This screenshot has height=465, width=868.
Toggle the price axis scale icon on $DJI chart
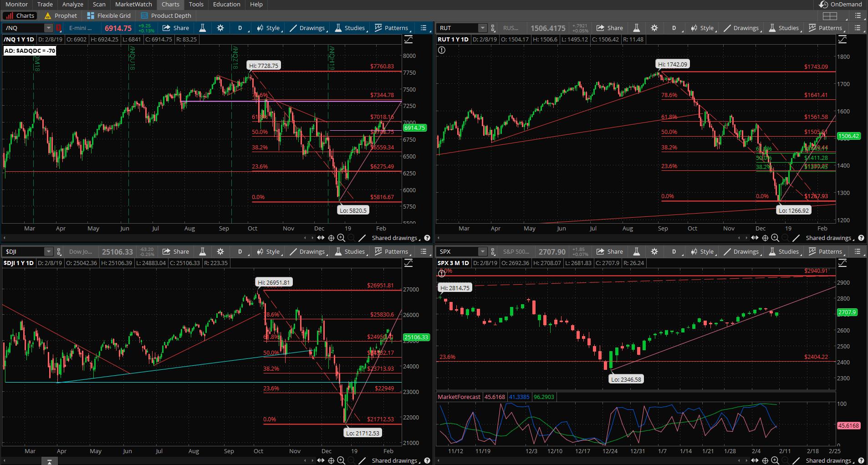[x=408, y=263]
